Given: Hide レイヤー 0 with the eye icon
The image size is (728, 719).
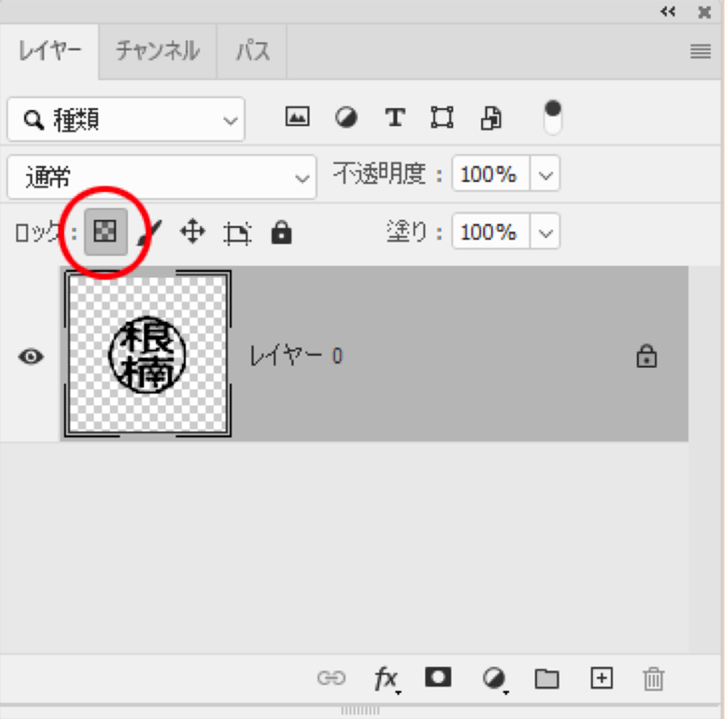Looking at the screenshot, I should [x=31, y=357].
